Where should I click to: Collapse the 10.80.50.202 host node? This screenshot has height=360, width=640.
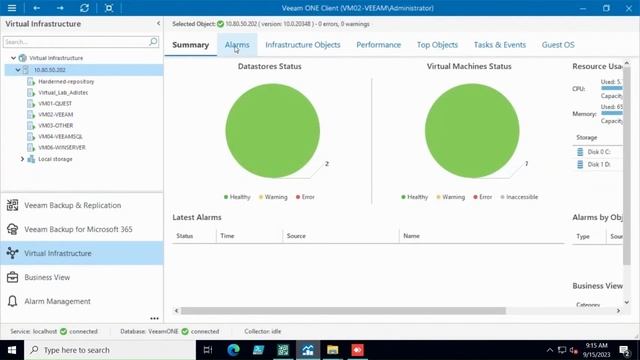click(x=18, y=70)
